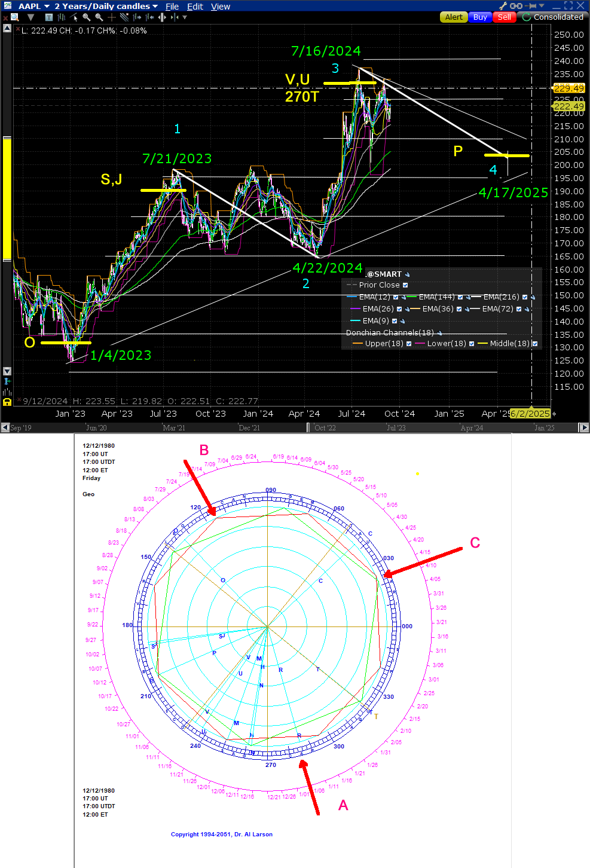This screenshot has height=868, width=590.
Task: Click the refresh icon beside Consolidated
Action: 527,17
